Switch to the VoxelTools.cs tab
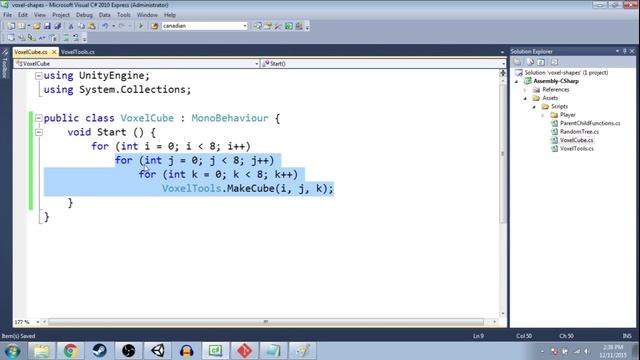Image resolution: width=640 pixels, height=360 pixels. click(78, 52)
